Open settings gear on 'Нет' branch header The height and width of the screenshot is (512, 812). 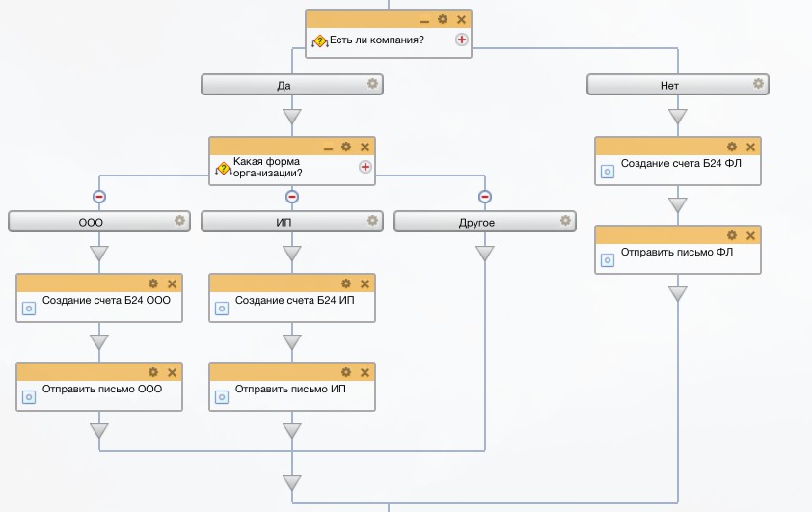point(758,84)
